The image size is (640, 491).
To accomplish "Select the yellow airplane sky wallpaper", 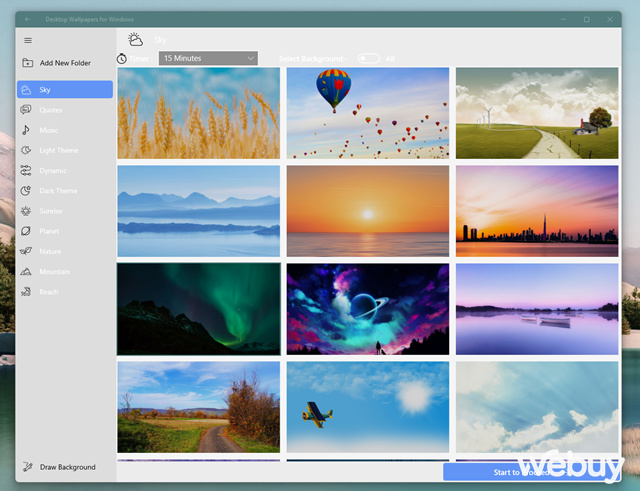I will point(368,407).
